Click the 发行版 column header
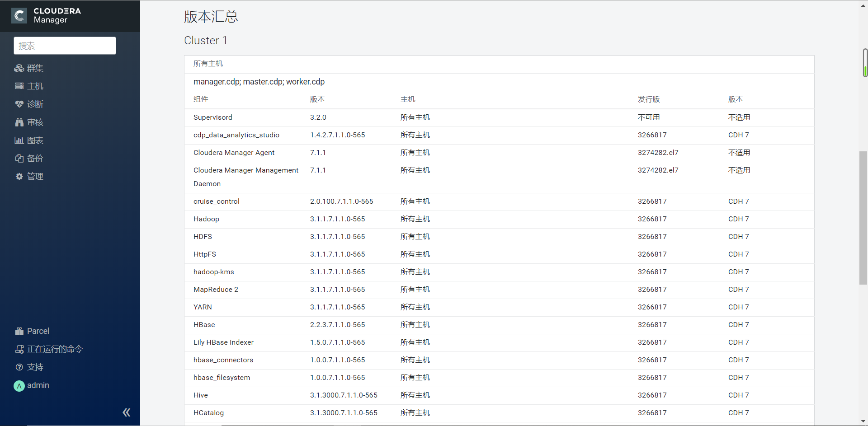The image size is (868, 426). point(649,99)
